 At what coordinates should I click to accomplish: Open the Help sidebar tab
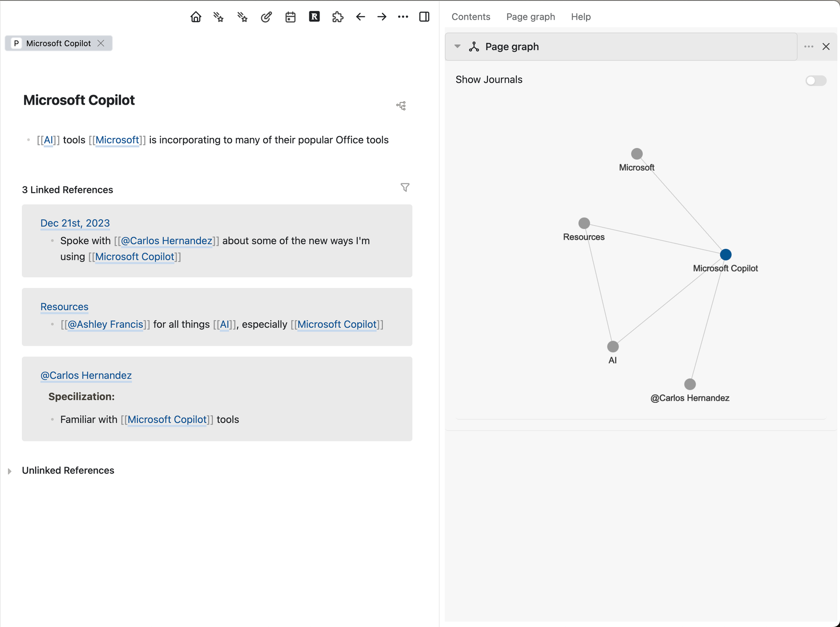click(x=581, y=17)
